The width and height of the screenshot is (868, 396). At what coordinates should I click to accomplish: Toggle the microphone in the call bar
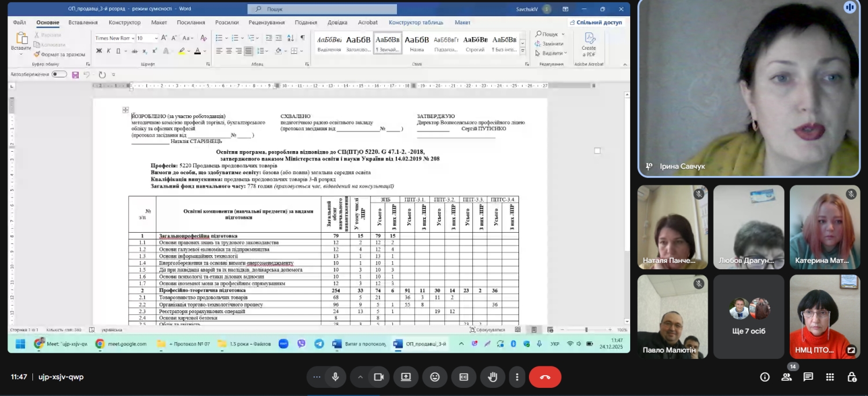coord(335,377)
